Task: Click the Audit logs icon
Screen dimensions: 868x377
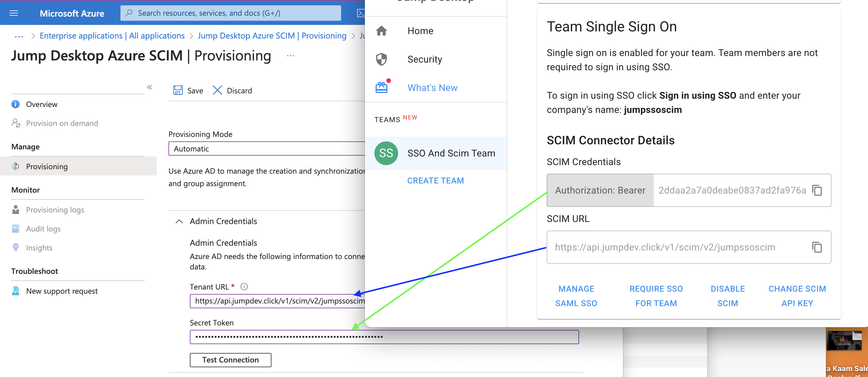Action: pos(15,229)
